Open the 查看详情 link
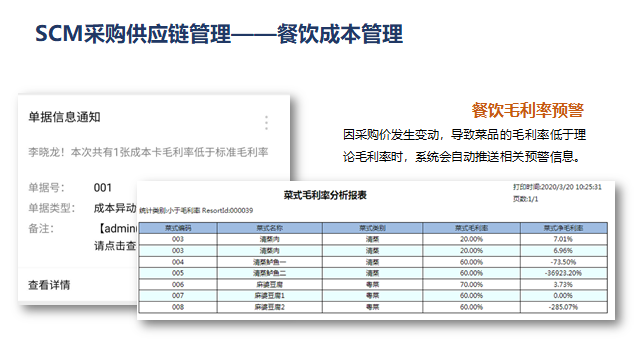640x360 pixels. [x=49, y=285]
